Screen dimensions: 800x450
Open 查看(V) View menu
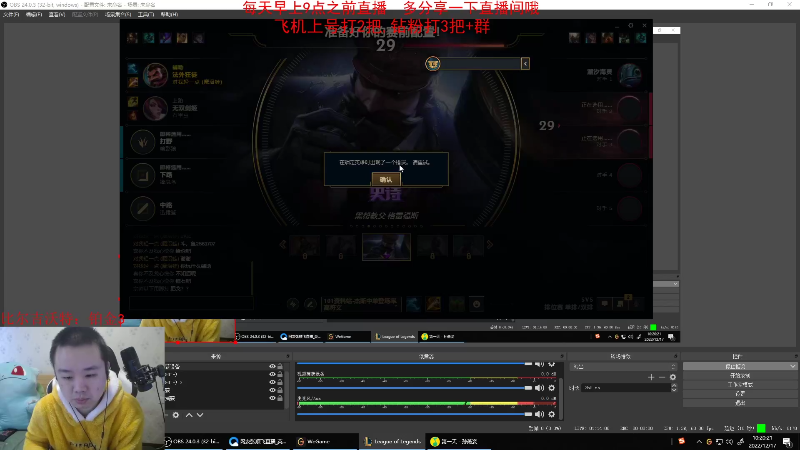coord(57,14)
